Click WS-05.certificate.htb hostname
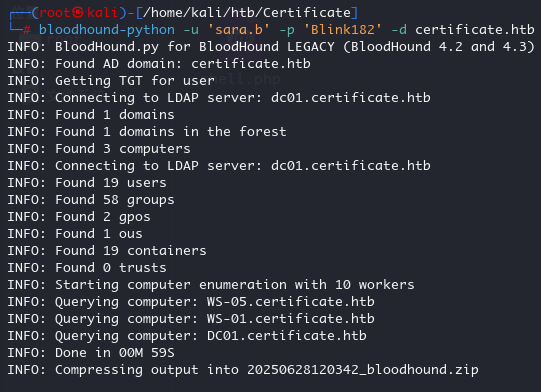The image size is (541, 392). [x=291, y=302]
